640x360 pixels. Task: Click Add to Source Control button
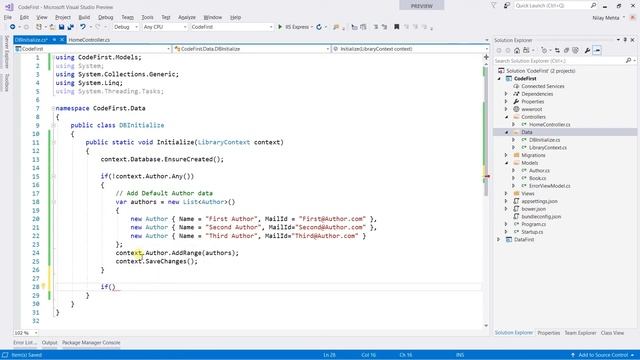(602, 355)
